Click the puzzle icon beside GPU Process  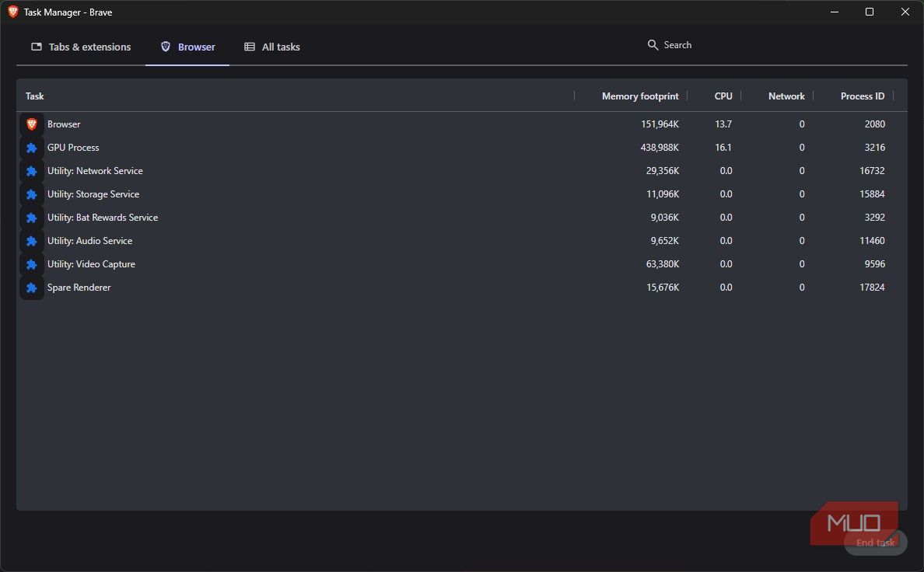(x=32, y=148)
